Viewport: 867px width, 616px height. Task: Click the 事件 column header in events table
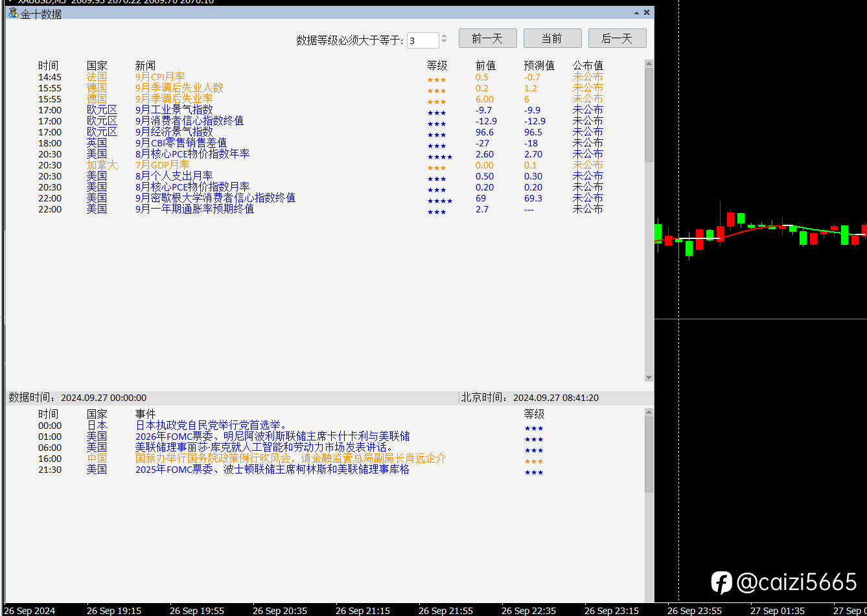pyautogui.click(x=145, y=414)
